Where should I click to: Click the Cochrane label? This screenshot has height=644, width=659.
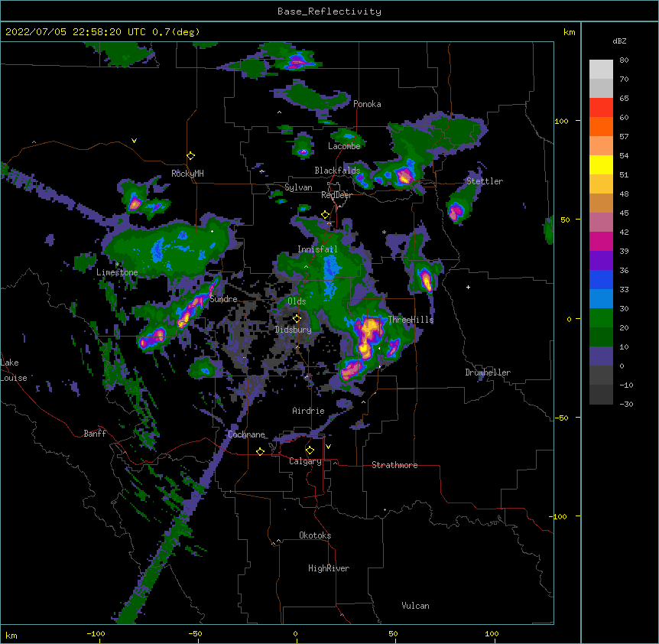tap(246, 434)
